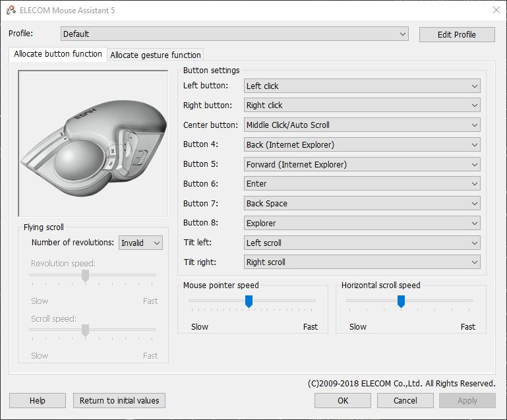
Task: Expand the Button 6 dropdown showing Enter
Action: (x=362, y=184)
